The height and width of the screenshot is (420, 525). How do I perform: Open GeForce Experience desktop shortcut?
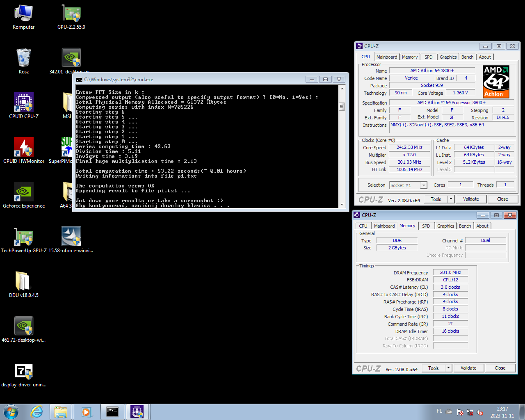[23, 196]
